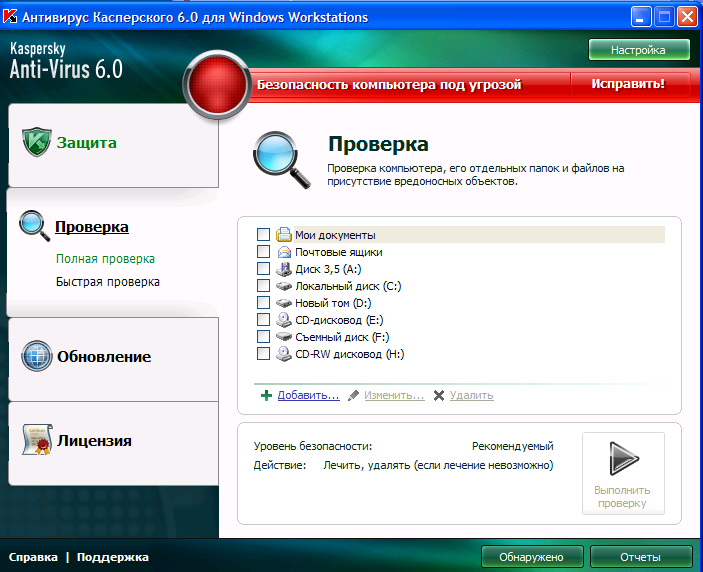Click the CD icon for CD-дисковод (E:)
This screenshot has width=703, height=572.
click(x=284, y=320)
